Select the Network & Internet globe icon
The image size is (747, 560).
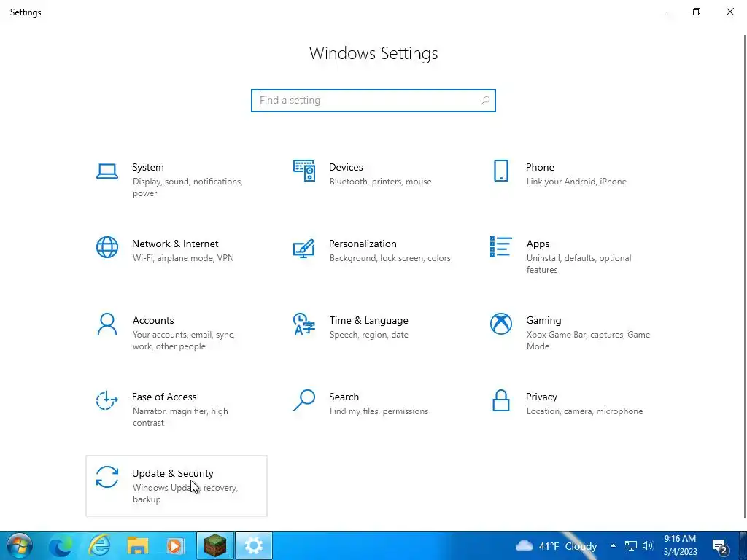pyautogui.click(x=107, y=247)
